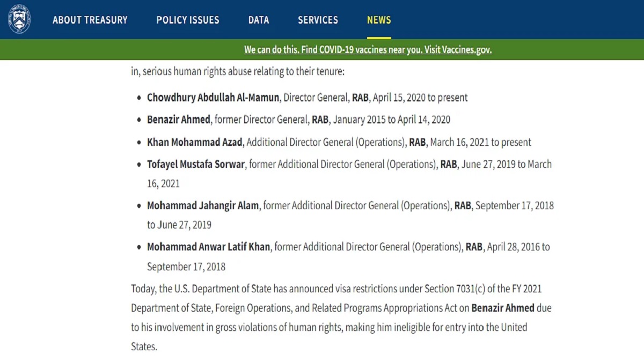The width and height of the screenshot is (644, 362).
Task: Click the bullet before Khan Mohammad Azad
Action: pos(140,143)
